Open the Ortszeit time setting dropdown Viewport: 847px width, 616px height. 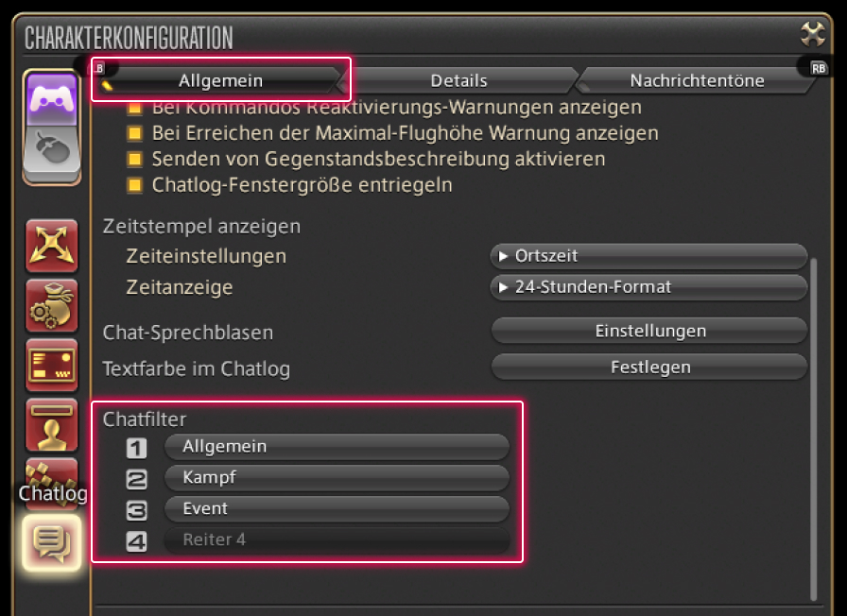tap(648, 256)
